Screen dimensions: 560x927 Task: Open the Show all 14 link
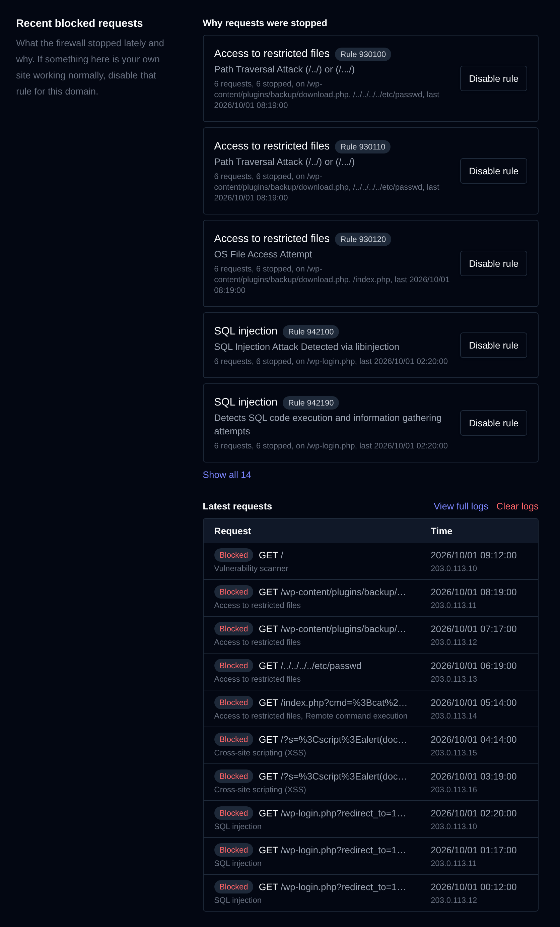click(227, 475)
